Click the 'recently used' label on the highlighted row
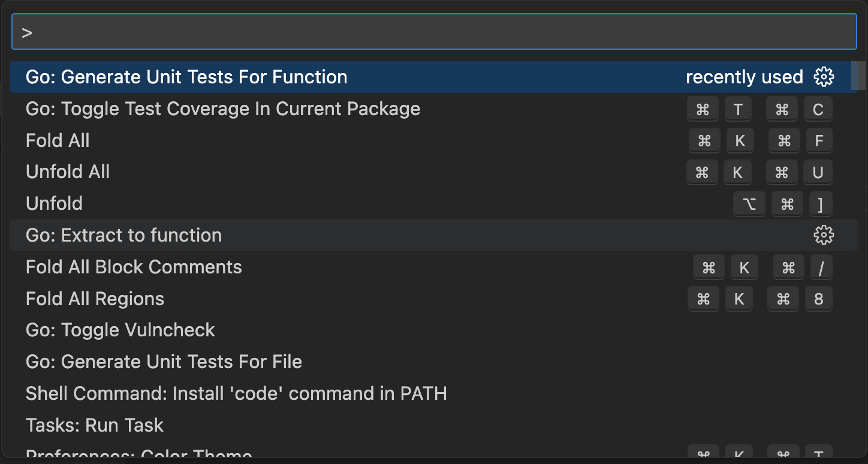Image resolution: width=868 pixels, height=464 pixels. (x=744, y=77)
